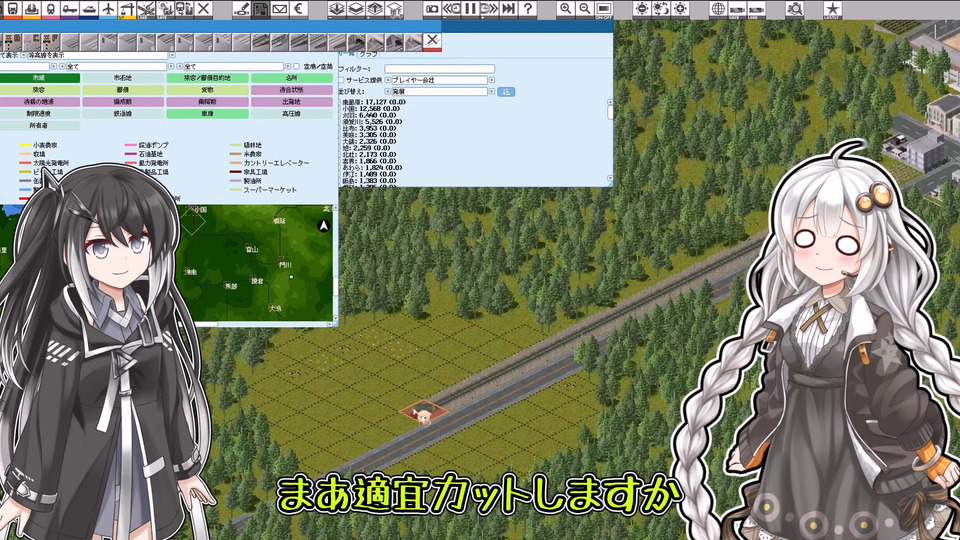This screenshot has height=540, width=960.
Task: Fast-forward with the skip-to-end icon
Action: coord(508,9)
